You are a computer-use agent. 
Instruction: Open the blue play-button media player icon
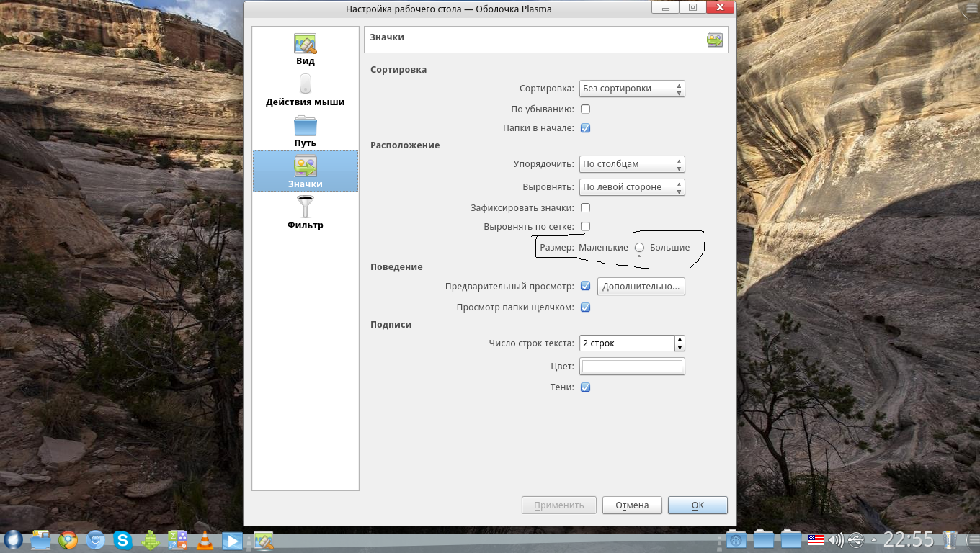click(232, 539)
